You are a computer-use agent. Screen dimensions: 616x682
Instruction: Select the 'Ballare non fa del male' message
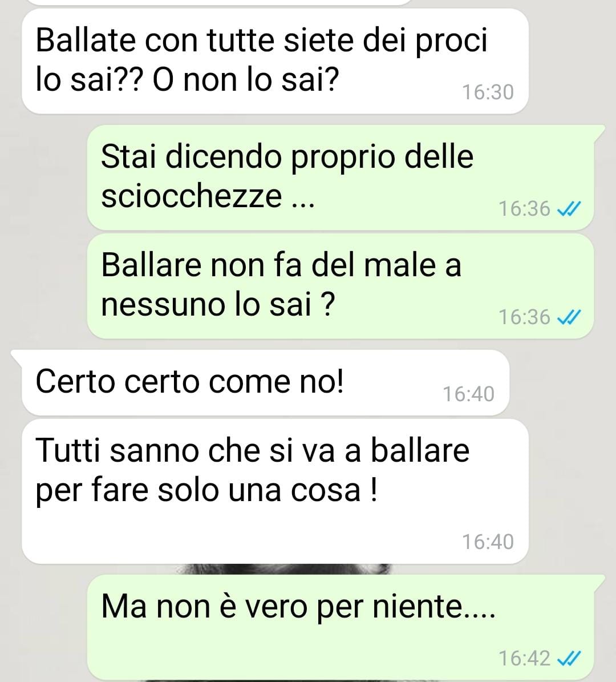point(341,286)
